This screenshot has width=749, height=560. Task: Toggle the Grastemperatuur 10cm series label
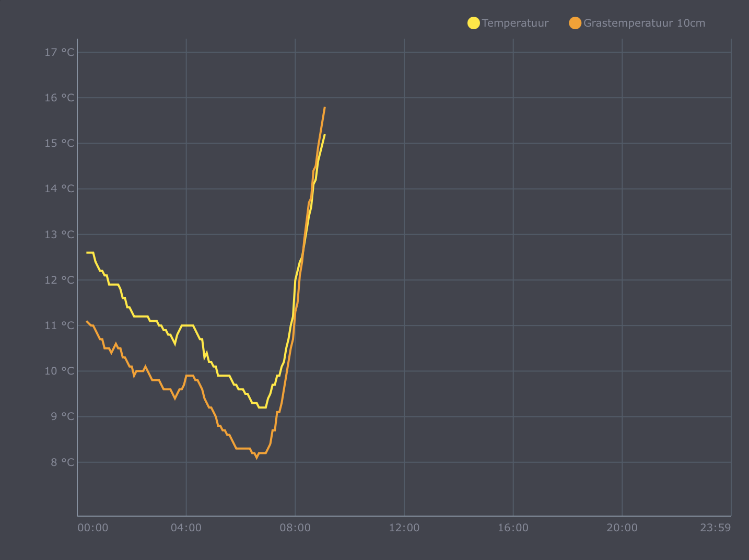pos(644,23)
